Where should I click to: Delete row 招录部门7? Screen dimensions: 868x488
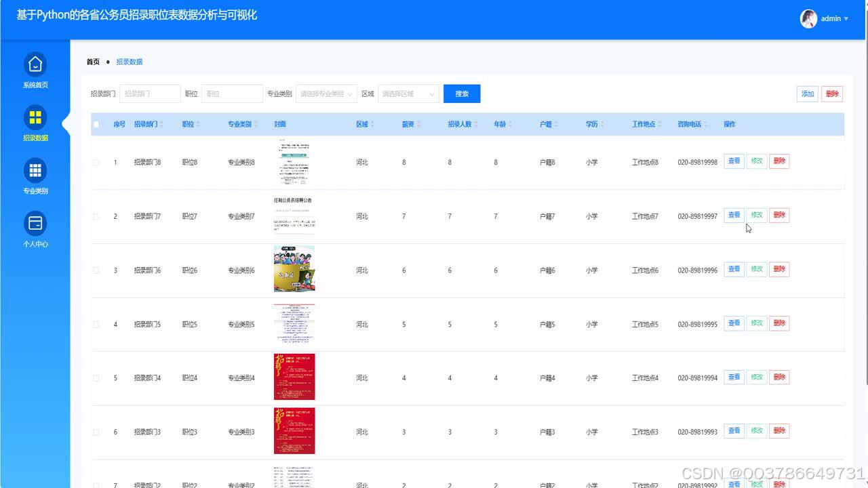[x=779, y=216]
